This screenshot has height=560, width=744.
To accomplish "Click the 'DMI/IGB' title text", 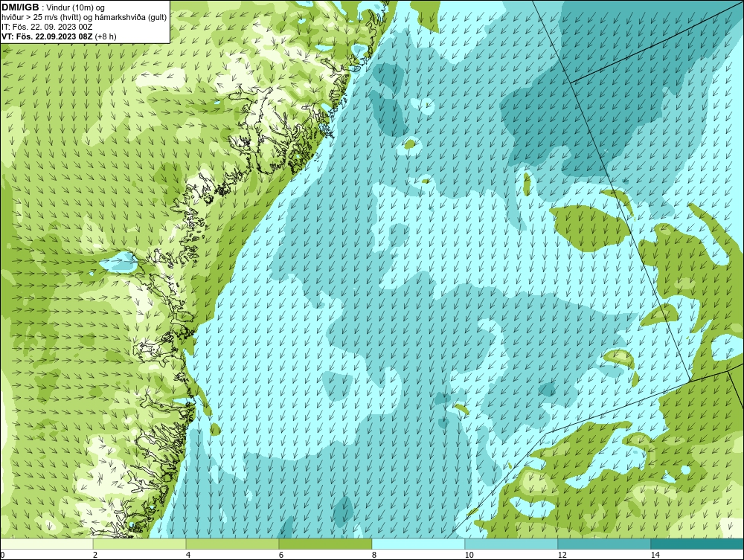I will (x=20, y=7).
